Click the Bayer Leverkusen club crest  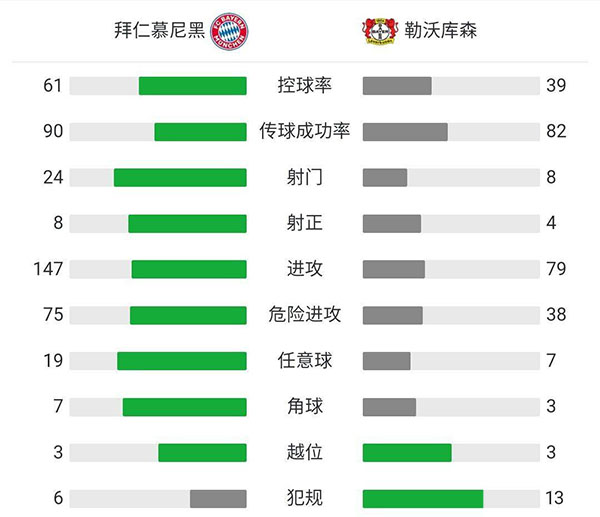[379, 30]
